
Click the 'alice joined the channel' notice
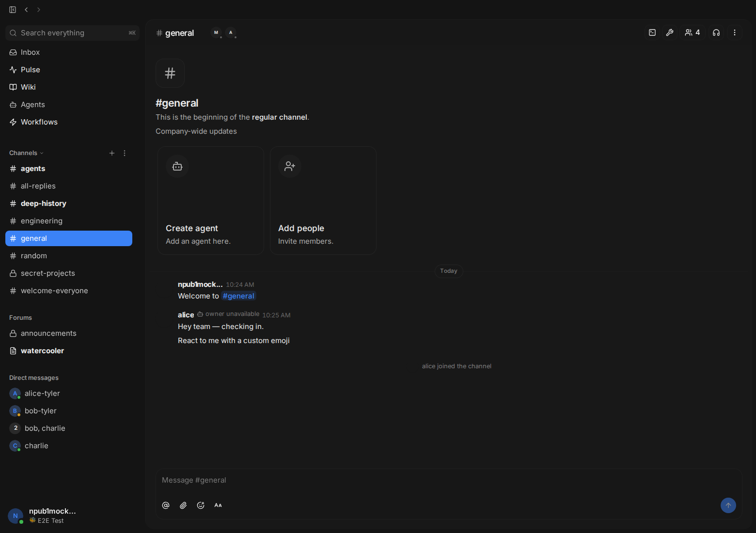tap(457, 366)
